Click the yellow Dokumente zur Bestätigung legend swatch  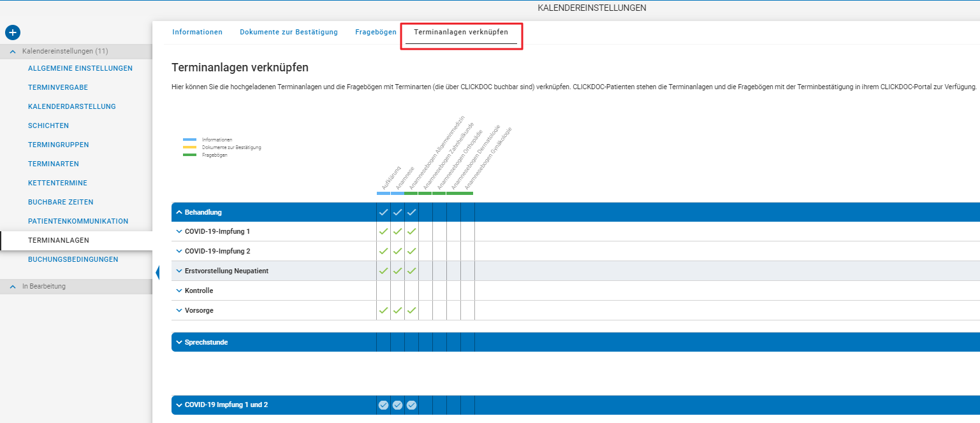click(x=189, y=147)
